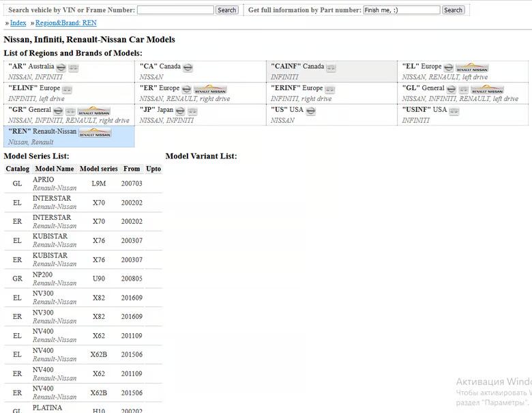Click the Renault-Nissan badge in "REN" cell

(x=95, y=133)
